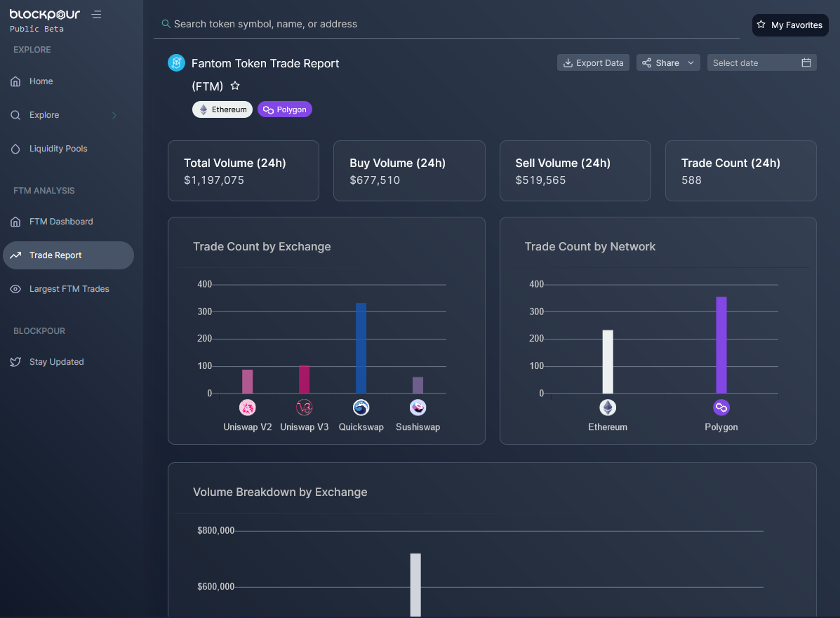
Task: Expand the Share dropdown chevron
Action: [691, 62]
